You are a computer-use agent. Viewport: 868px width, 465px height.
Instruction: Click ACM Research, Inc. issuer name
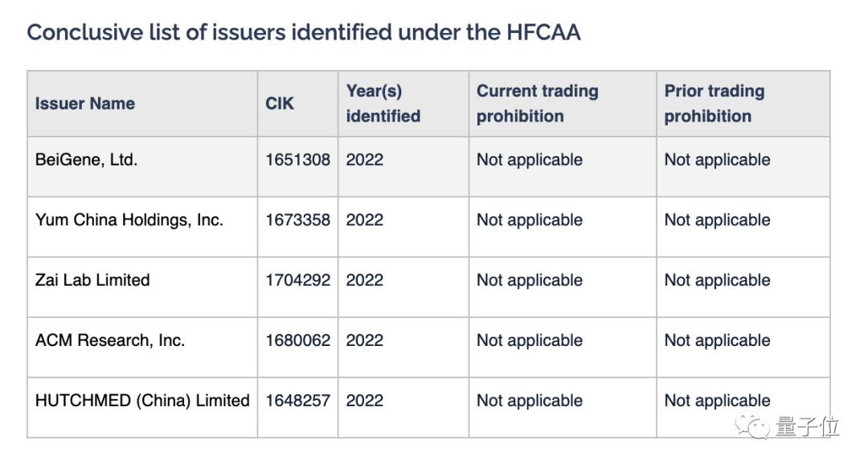point(110,341)
